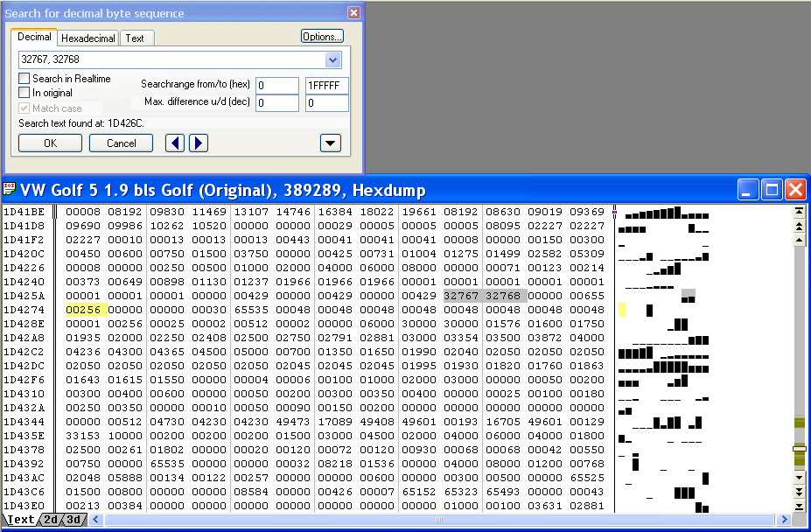811x532 pixels.
Task: Click the address 1D43E0 in the last row
Action: point(24,506)
